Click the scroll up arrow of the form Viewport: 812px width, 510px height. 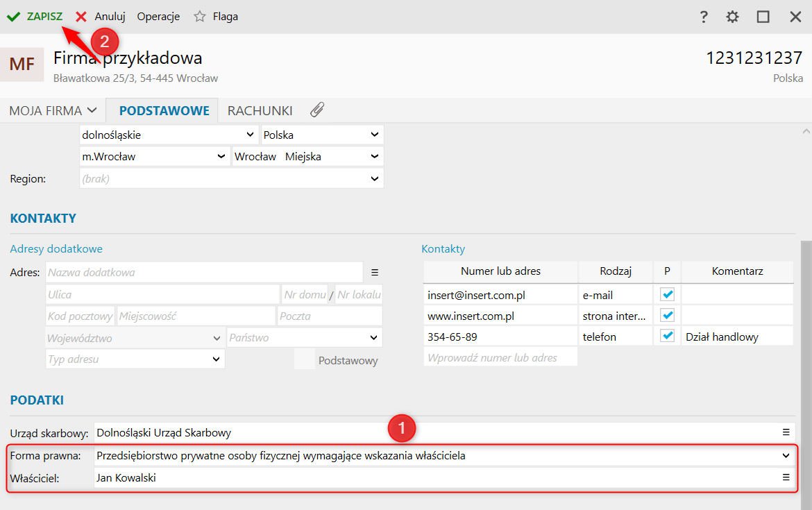pos(806,132)
